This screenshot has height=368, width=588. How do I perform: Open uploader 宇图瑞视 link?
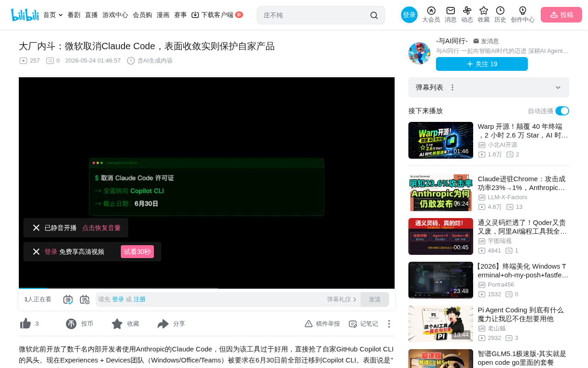tap(500, 241)
